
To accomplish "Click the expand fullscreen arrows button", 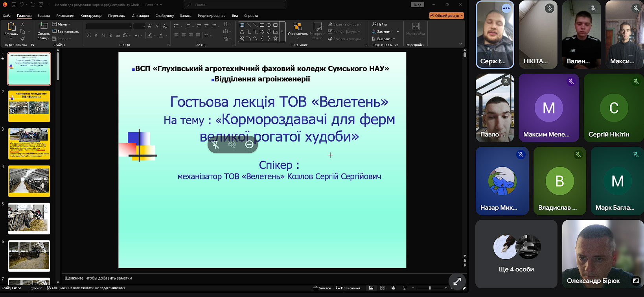I will click(457, 281).
